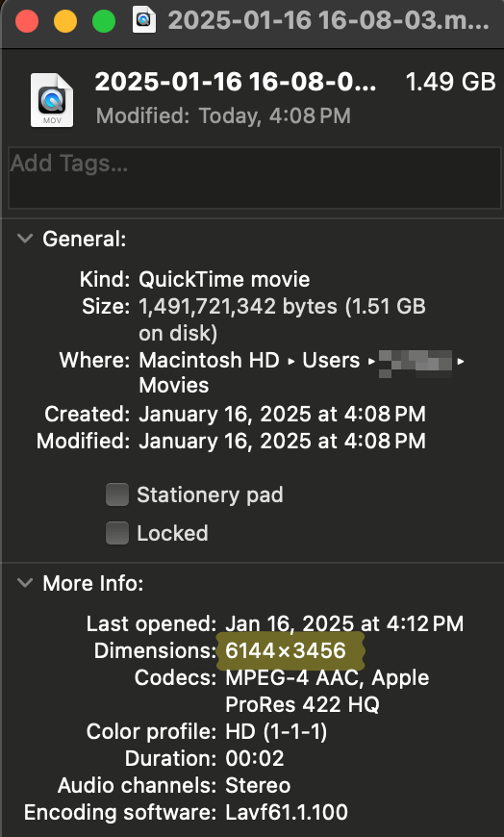Collapse the More Info section
504x837 pixels.
click(x=25, y=583)
